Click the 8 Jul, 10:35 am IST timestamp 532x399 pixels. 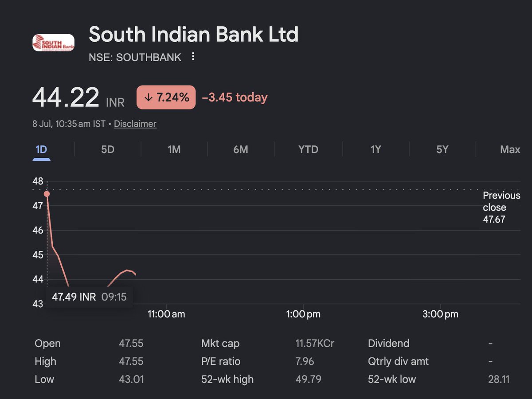(x=69, y=124)
